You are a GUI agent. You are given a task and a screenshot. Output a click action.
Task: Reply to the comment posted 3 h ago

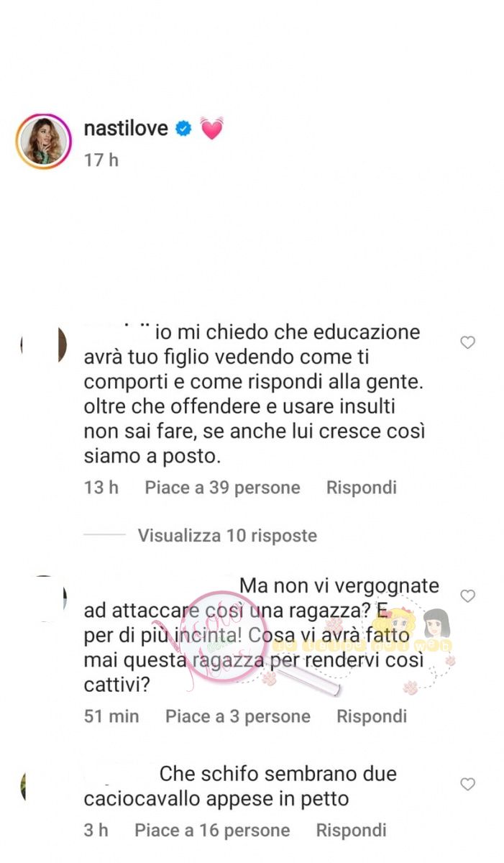352,830
